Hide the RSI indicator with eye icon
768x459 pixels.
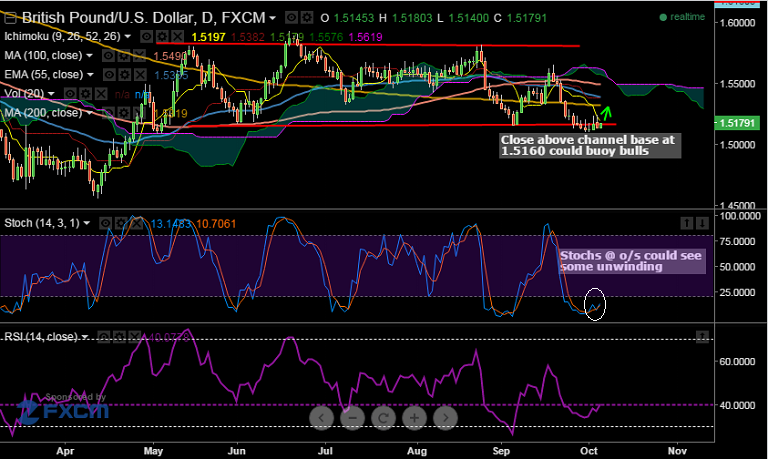pos(103,337)
